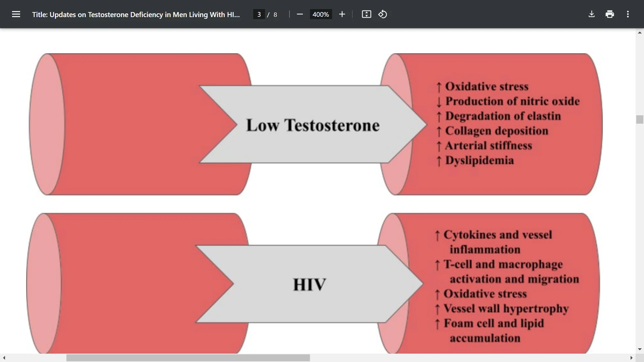The image size is (644, 362).
Task: Open the more options menu
Action: click(x=628, y=14)
